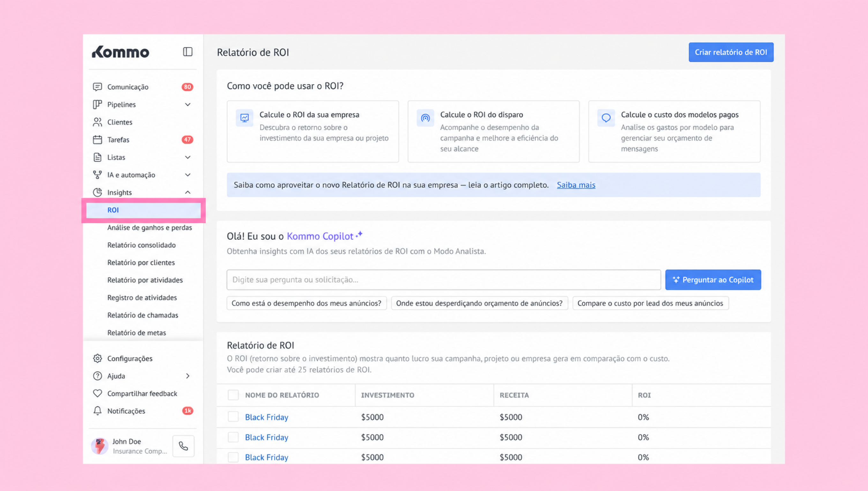This screenshot has width=868, height=491.
Task: Click the Configurações gear icon
Action: (x=97, y=358)
